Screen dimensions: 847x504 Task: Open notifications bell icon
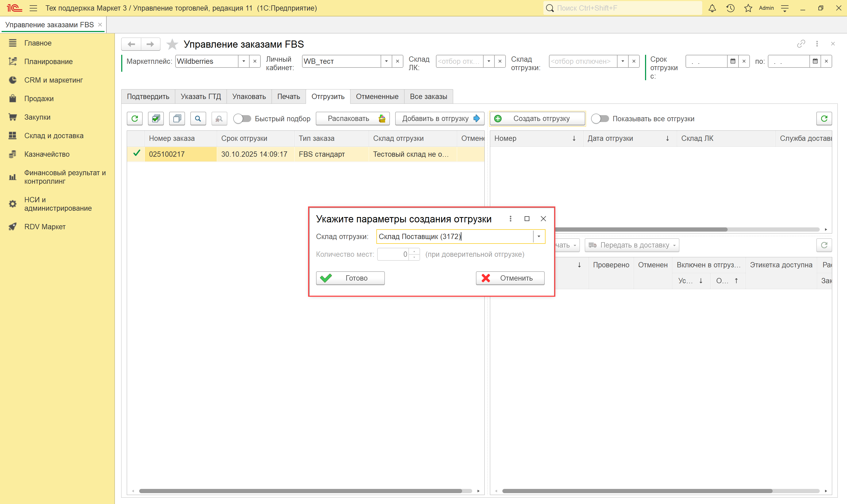[x=712, y=8]
